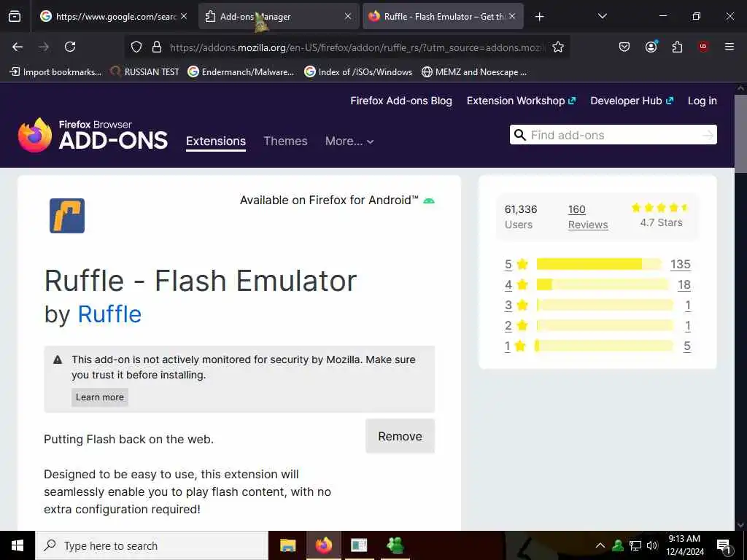This screenshot has width=747, height=560.
Task: Click the Remove extension button
Action: pyautogui.click(x=400, y=436)
